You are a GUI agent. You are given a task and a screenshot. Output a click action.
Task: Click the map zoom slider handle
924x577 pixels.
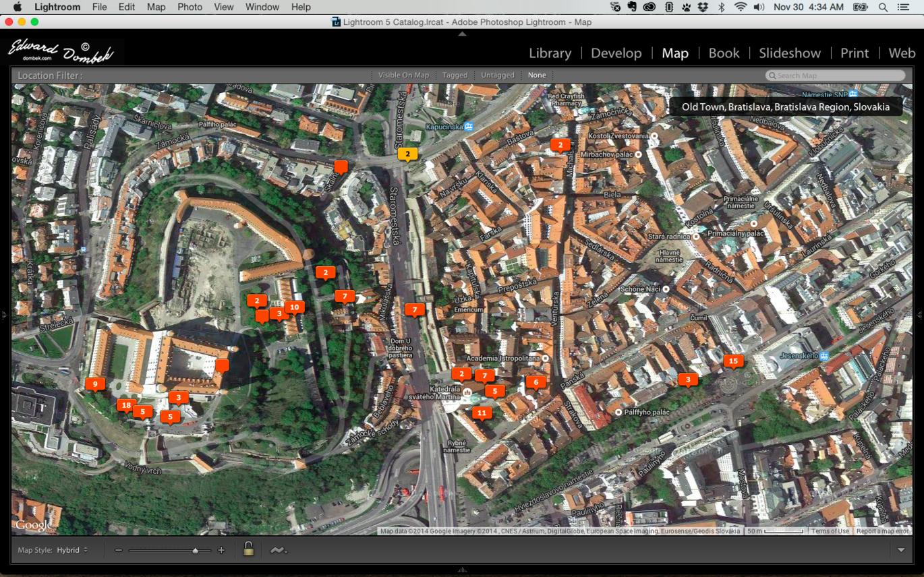195,551
